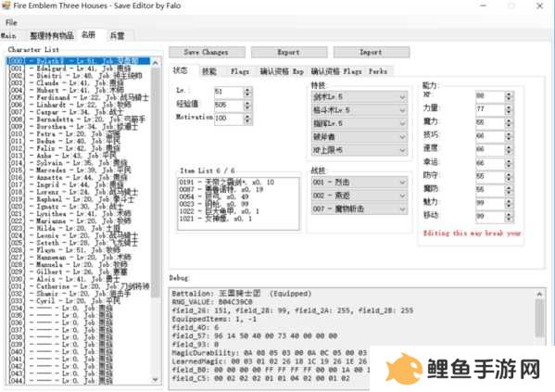Click the Motivation value field

click(229, 119)
